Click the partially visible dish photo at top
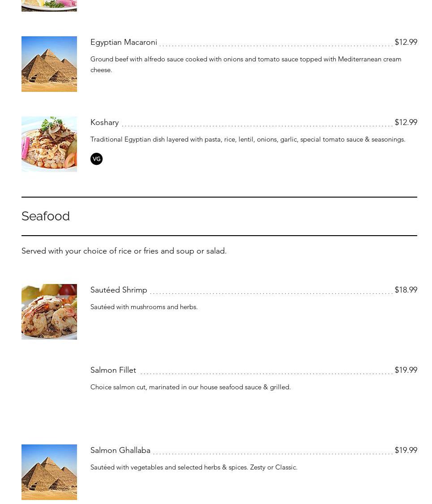 (49, 5)
